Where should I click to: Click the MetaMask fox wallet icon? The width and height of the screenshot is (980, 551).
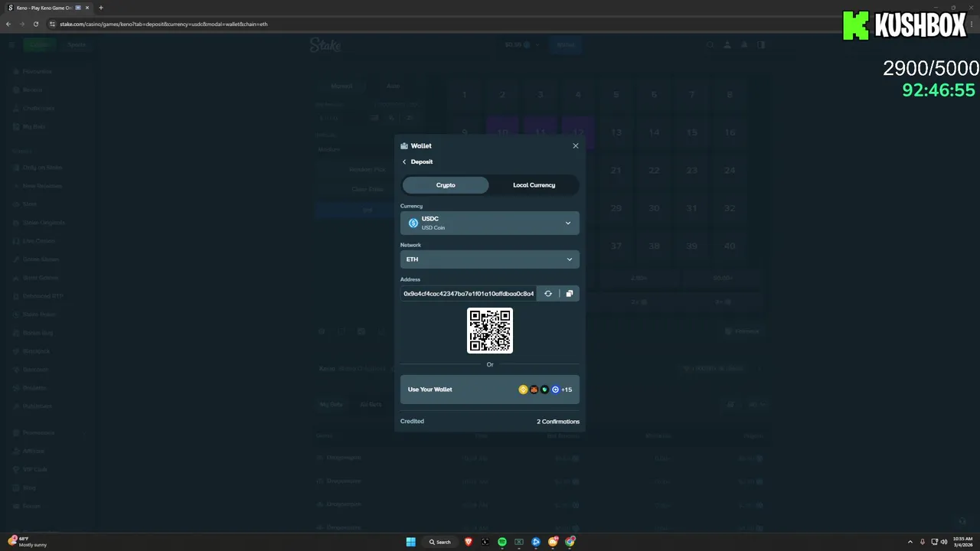(x=534, y=390)
